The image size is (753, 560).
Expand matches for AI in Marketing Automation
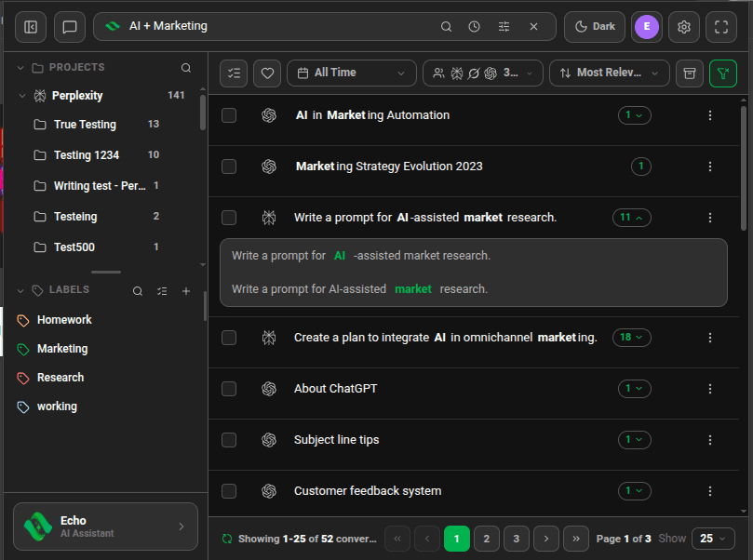(635, 115)
